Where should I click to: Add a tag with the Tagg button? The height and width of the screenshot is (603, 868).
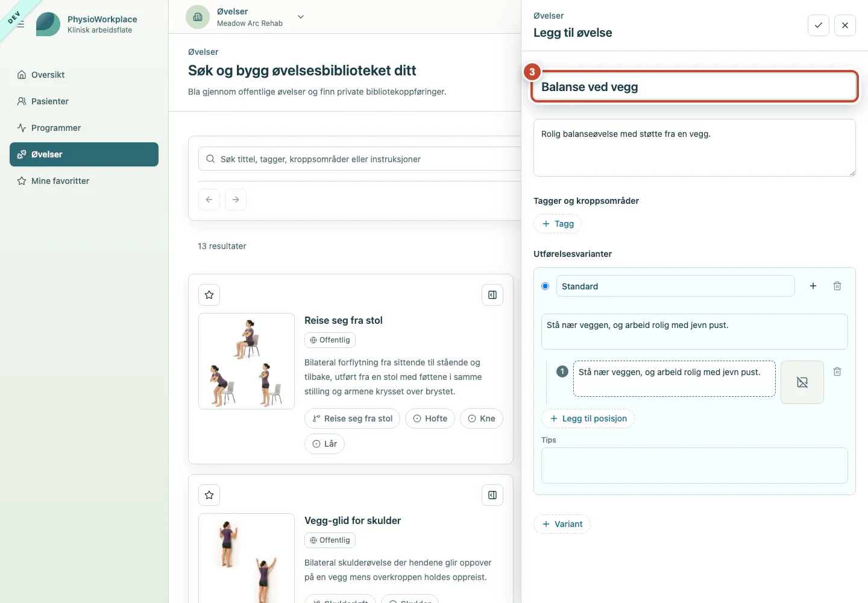(x=558, y=224)
